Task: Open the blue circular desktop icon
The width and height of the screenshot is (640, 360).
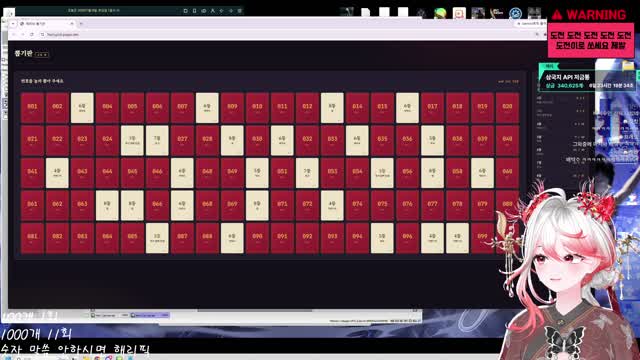Action: [516, 13]
